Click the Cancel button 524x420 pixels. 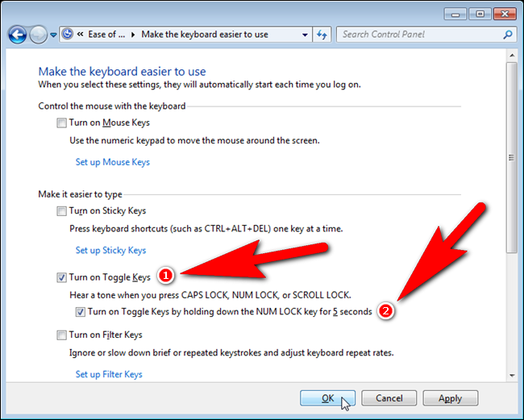pyautogui.click(x=389, y=398)
